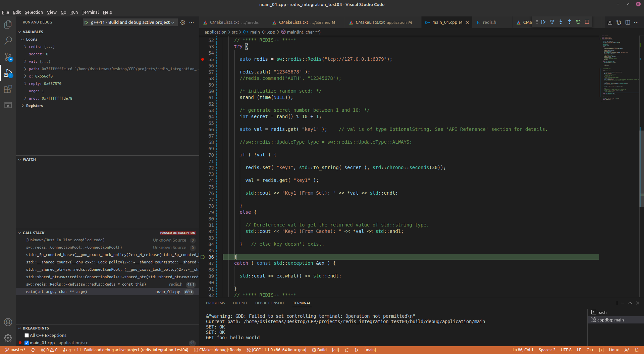Open the Run menu
Image resolution: width=644 pixels, height=354 pixels.
tap(74, 12)
